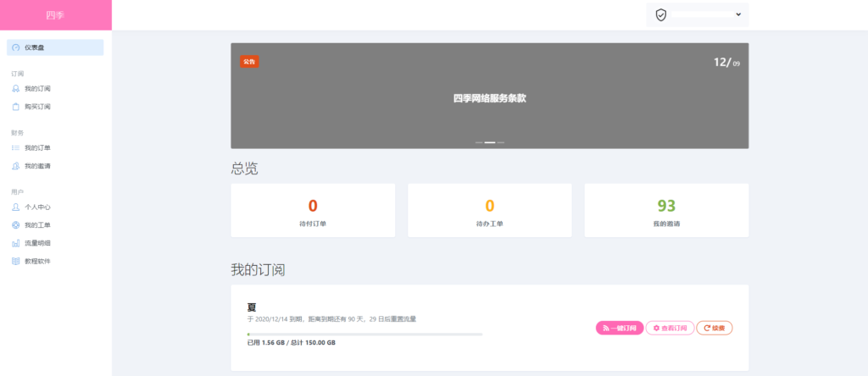Click the list icon beside 我的订单
The image size is (868, 376).
coord(16,148)
